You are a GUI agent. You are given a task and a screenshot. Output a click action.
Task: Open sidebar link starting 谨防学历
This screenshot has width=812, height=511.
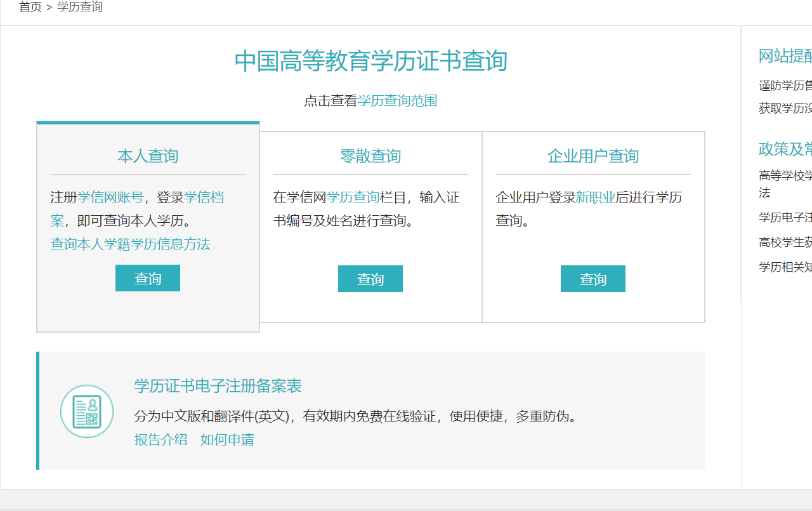(x=785, y=86)
